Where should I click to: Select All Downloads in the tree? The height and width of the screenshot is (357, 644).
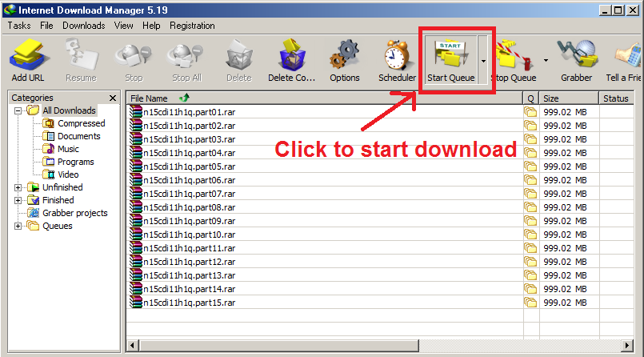pyautogui.click(x=69, y=110)
